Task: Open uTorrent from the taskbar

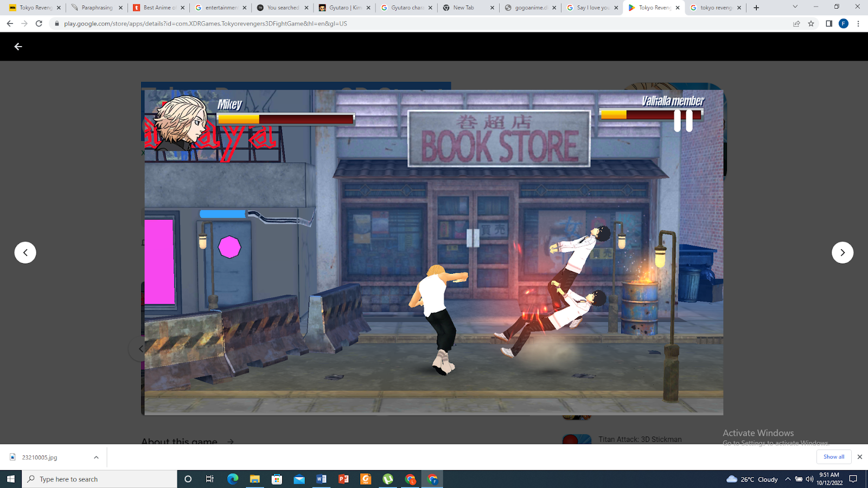Action: tap(388, 479)
